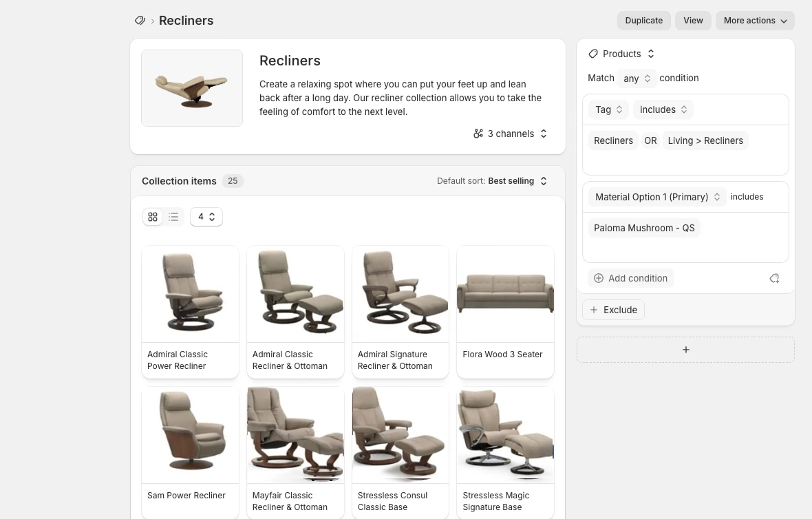Click the plus circle icon on Add condition

coord(599,278)
